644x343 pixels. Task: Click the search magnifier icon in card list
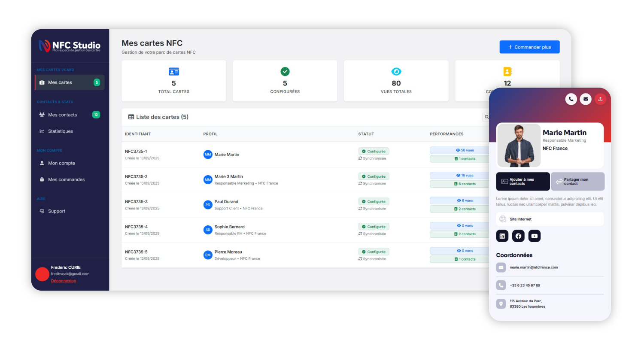(486, 117)
